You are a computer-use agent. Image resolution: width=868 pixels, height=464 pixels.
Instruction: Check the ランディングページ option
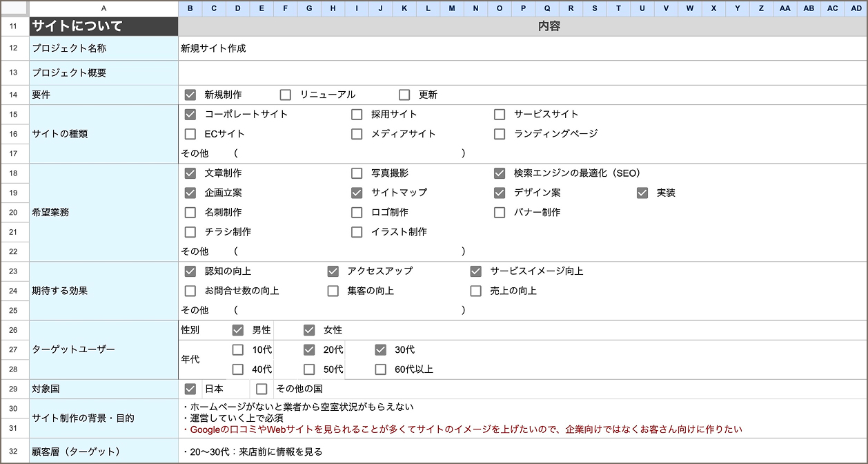[x=500, y=134]
